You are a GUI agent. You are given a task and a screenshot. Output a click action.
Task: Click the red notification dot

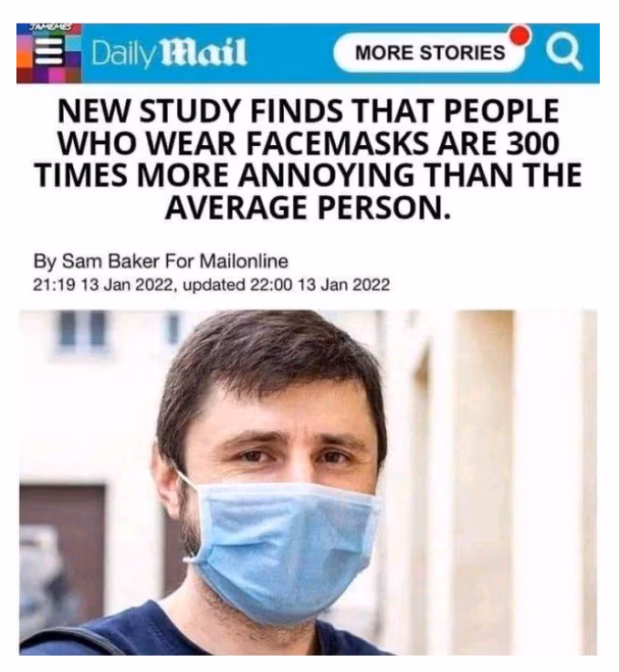[520, 35]
